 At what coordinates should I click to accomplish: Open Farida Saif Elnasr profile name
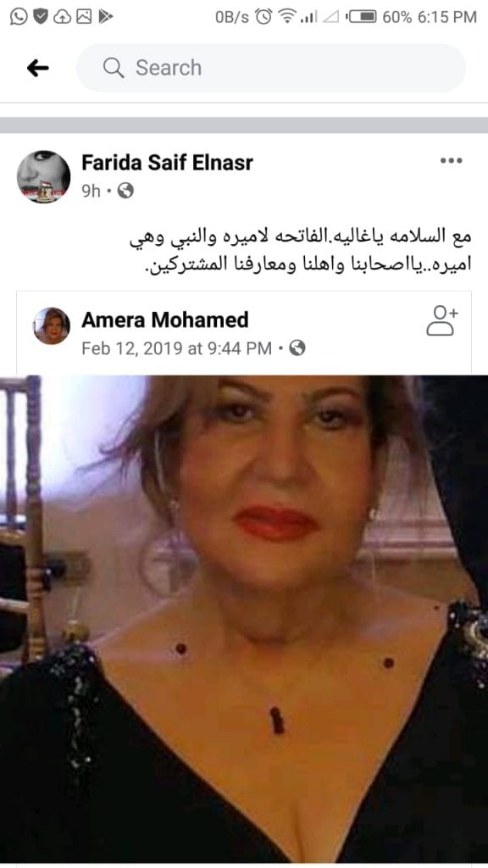(167, 162)
